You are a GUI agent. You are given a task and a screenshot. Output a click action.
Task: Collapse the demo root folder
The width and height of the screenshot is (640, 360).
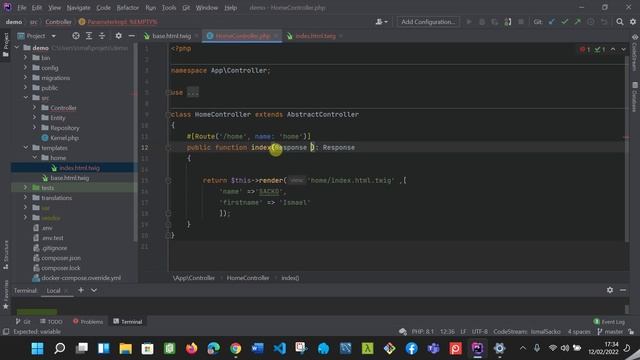17,48
